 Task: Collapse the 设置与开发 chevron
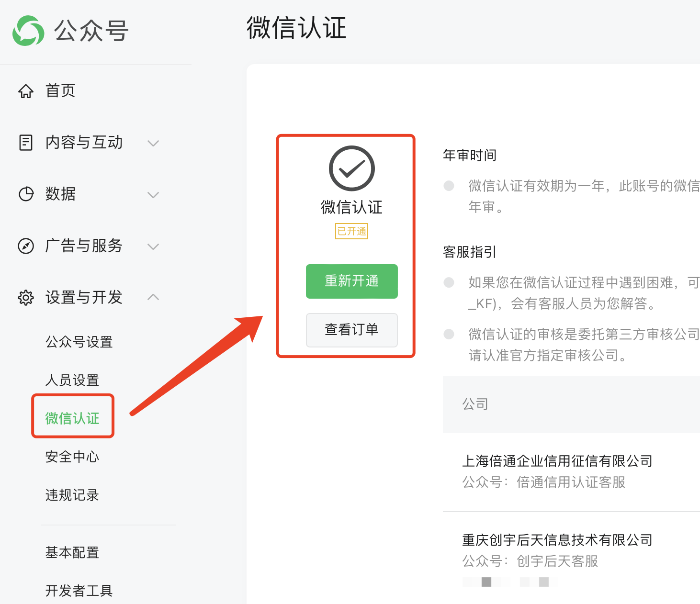coord(153,297)
